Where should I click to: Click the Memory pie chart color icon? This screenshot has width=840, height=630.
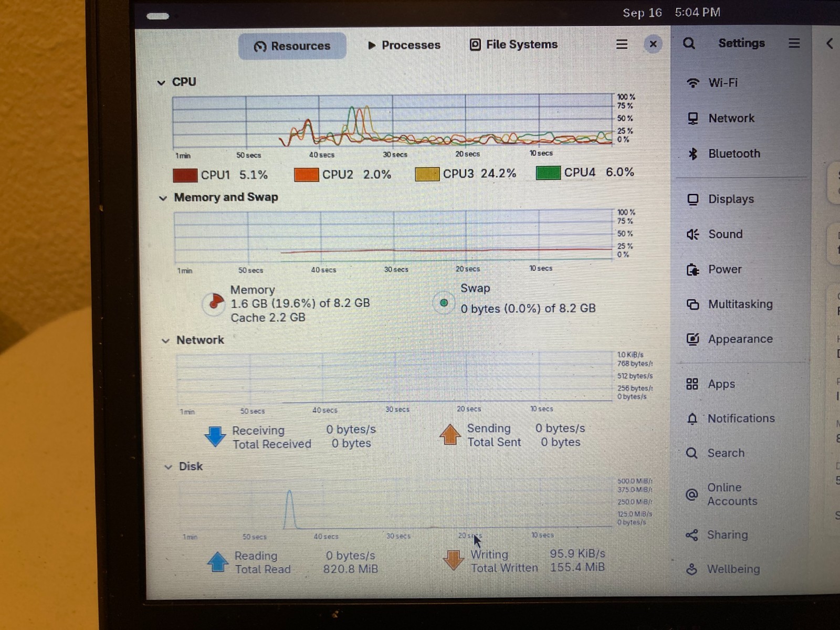pyautogui.click(x=214, y=303)
